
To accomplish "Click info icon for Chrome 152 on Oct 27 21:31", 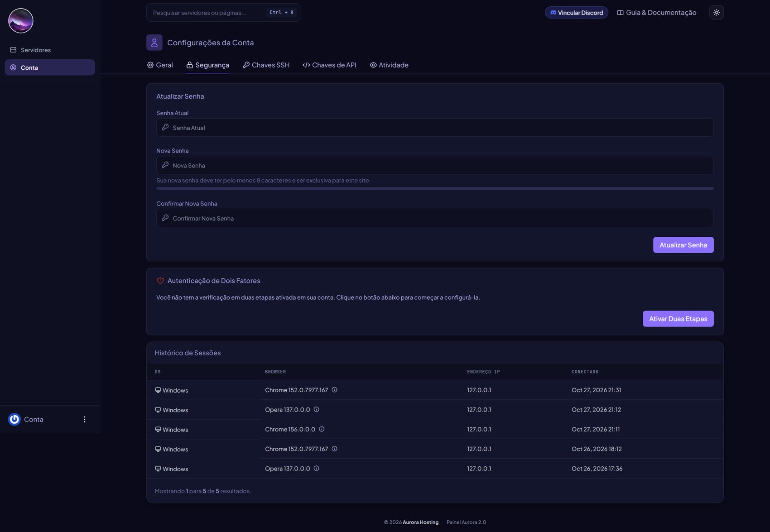I will coord(334,390).
